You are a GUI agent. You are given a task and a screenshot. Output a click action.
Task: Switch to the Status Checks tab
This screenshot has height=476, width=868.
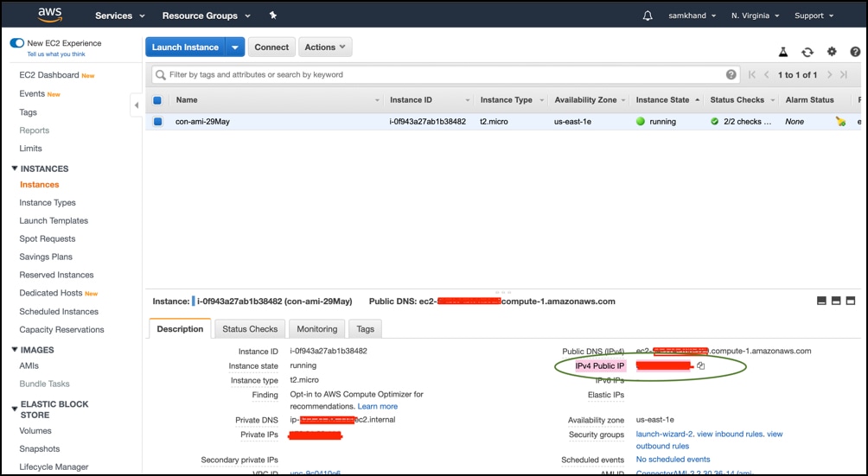[250, 329]
